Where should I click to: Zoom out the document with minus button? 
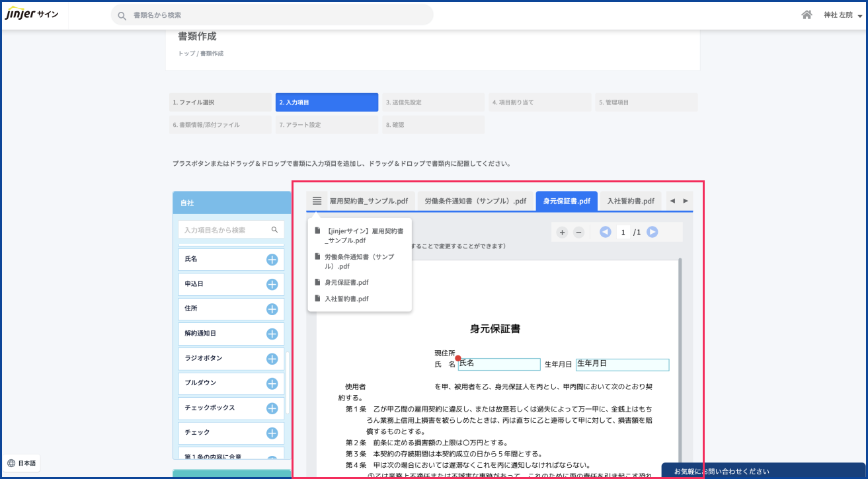click(578, 232)
